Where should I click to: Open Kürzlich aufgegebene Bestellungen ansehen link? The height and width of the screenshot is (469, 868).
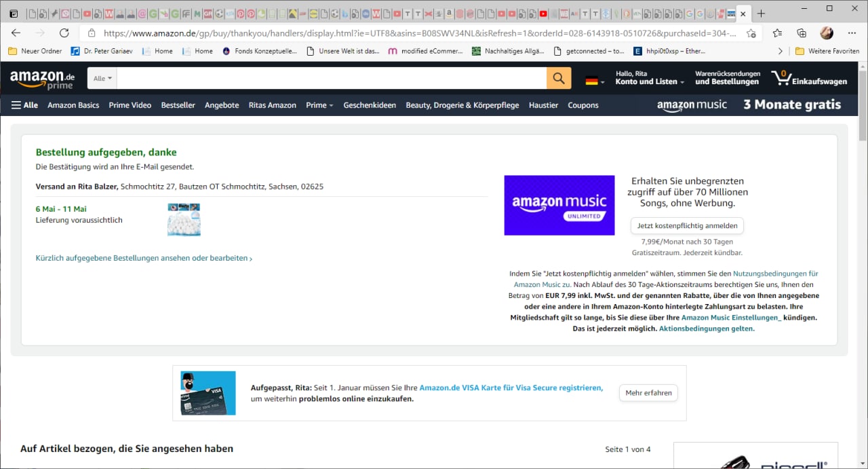click(x=144, y=258)
